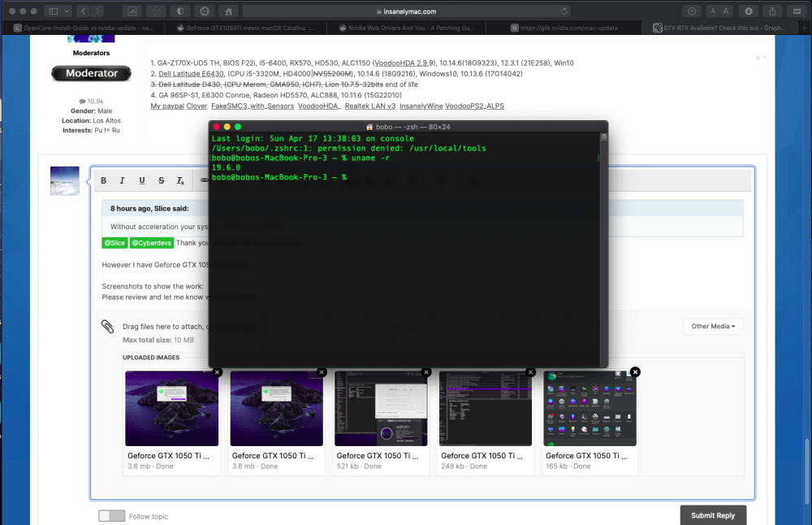Click the Safari privacy shield icon
The image size is (812, 525).
tap(180, 11)
